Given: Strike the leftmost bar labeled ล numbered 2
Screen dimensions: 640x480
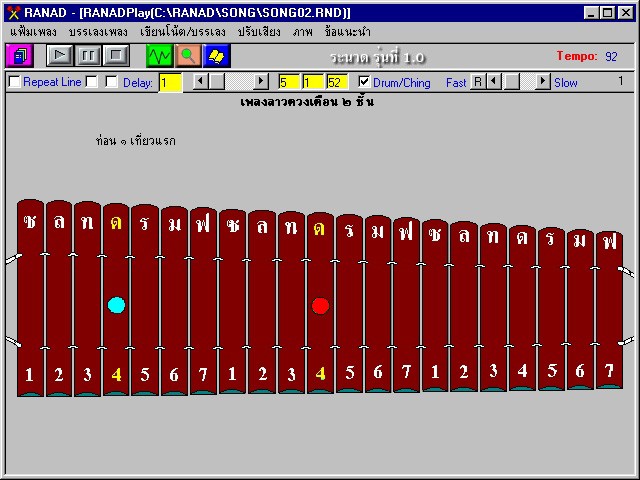Looking at the screenshot, I should click(x=59, y=298).
